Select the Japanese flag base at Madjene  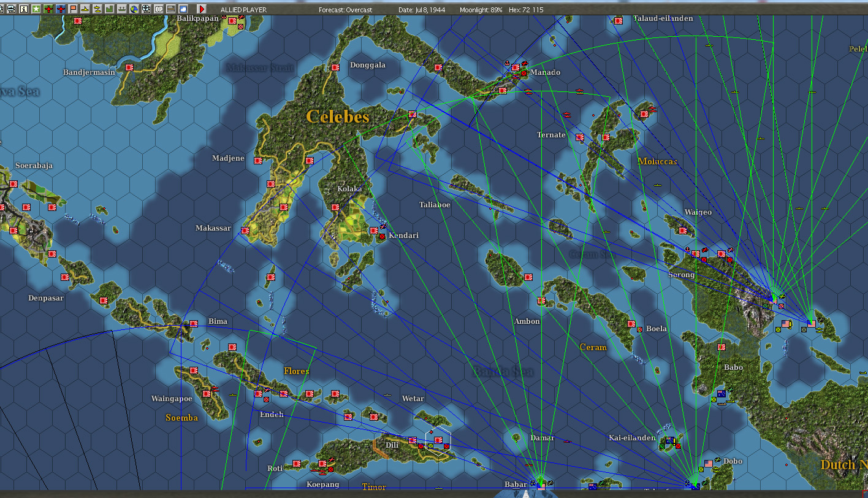[x=258, y=161]
